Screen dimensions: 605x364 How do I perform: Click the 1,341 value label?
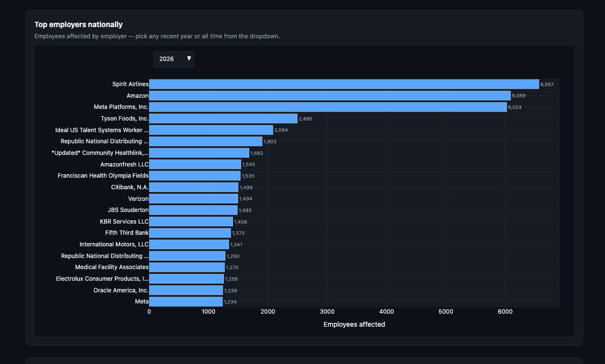[x=236, y=245]
